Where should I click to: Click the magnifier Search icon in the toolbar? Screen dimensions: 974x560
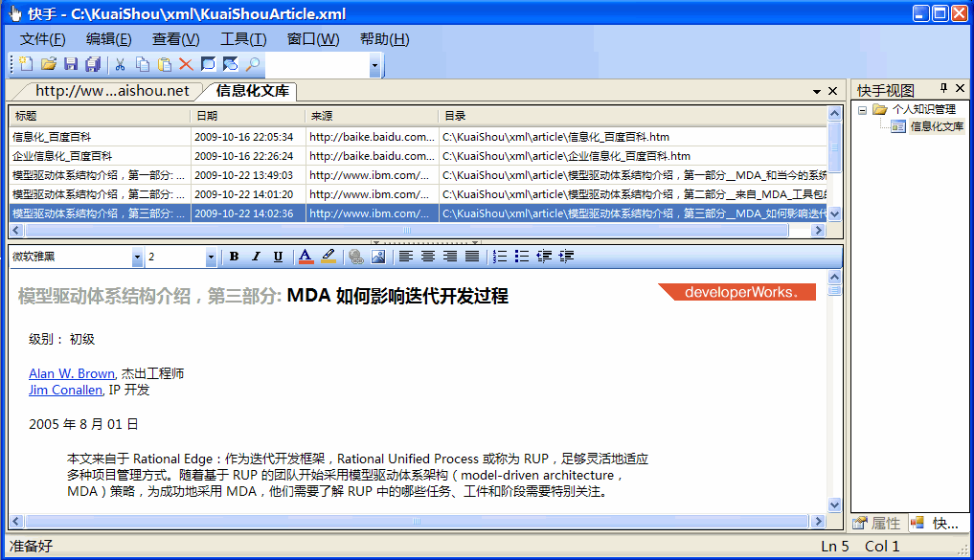point(253,64)
